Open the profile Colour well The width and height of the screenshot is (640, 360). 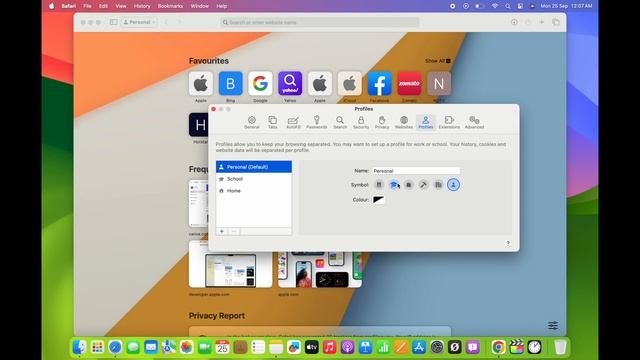click(378, 200)
